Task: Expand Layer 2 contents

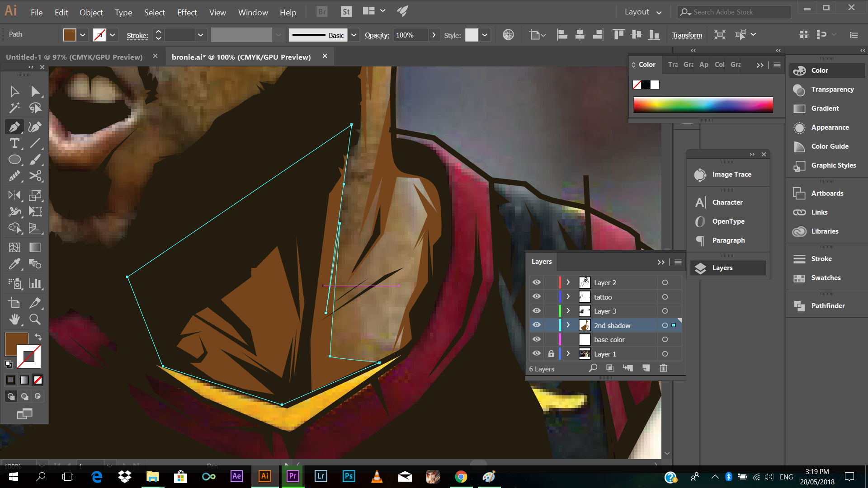Action: pyautogui.click(x=568, y=282)
